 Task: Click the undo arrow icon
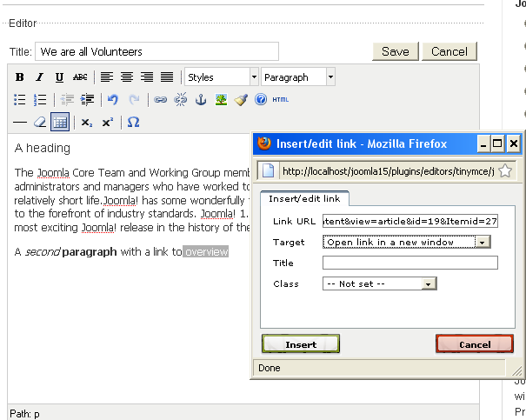[113, 100]
